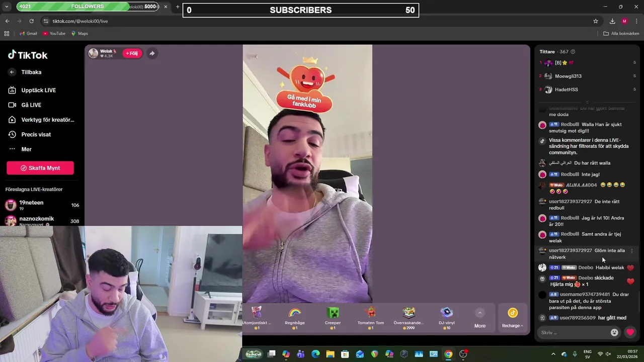Send the Regnbåge gift
The width and height of the screenshot is (644, 362).
[295, 318]
